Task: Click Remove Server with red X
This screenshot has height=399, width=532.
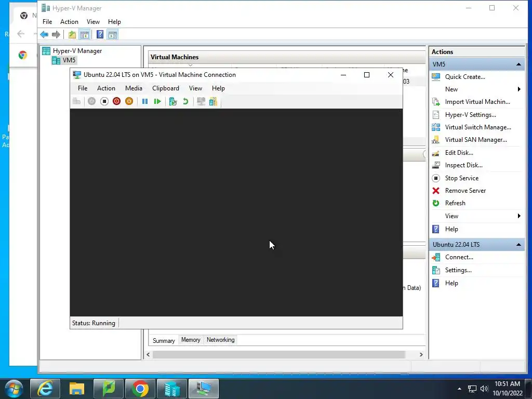Action: (x=465, y=191)
